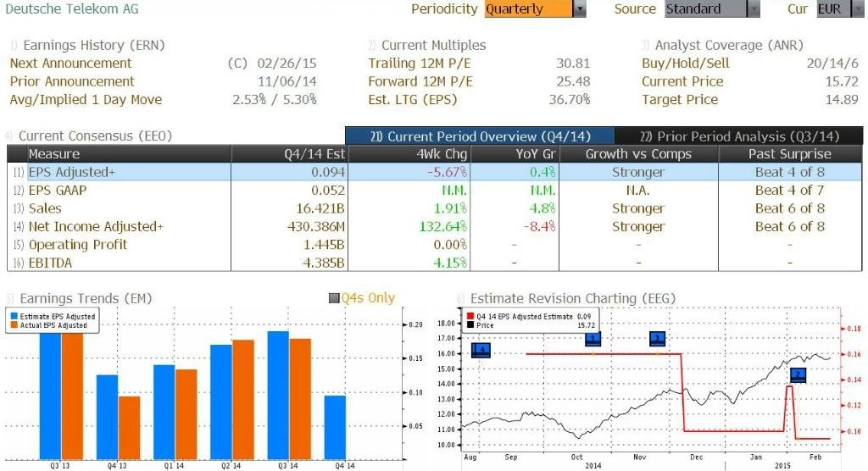The image size is (868, 471).
Task: Click the Next Announcement label
Action: pos(71,63)
